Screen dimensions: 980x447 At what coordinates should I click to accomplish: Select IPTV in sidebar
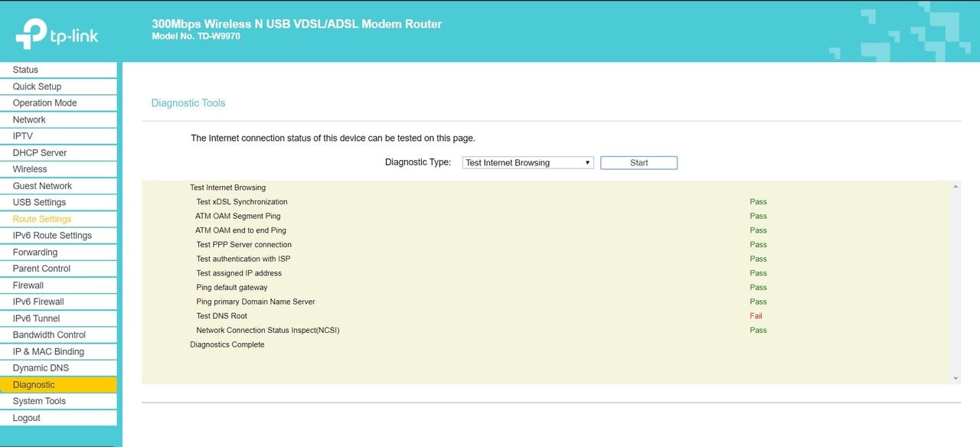[x=58, y=136]
